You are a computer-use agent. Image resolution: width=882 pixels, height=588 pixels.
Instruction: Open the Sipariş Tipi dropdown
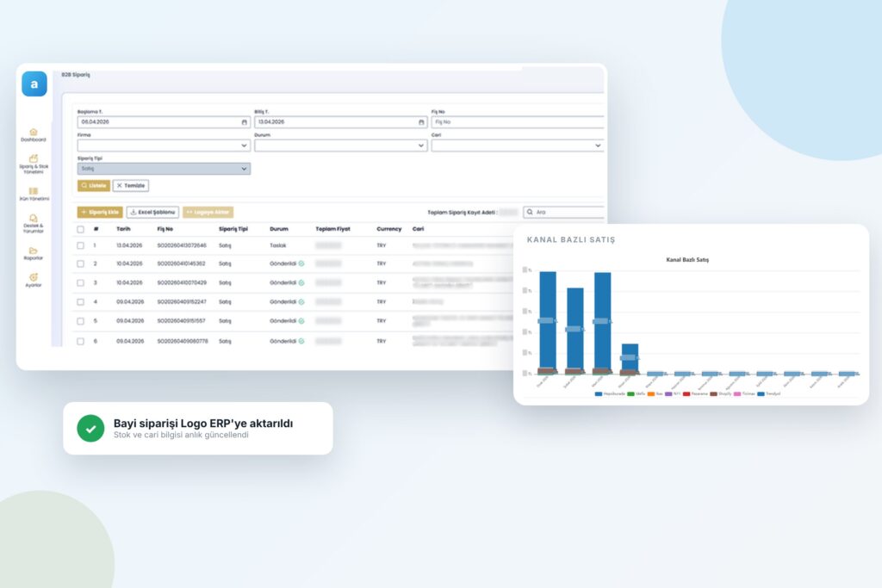click(x=164, y=169)
